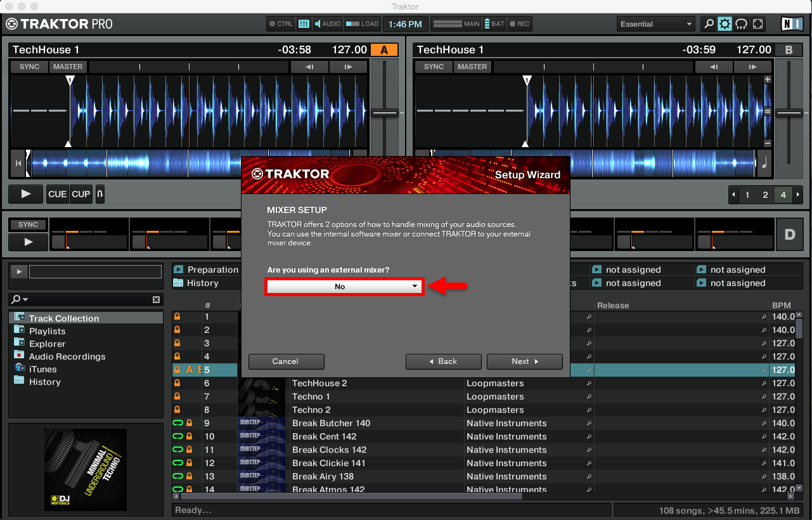
Task: Move Deck A tempo fader
Action: tap(385, 112)
